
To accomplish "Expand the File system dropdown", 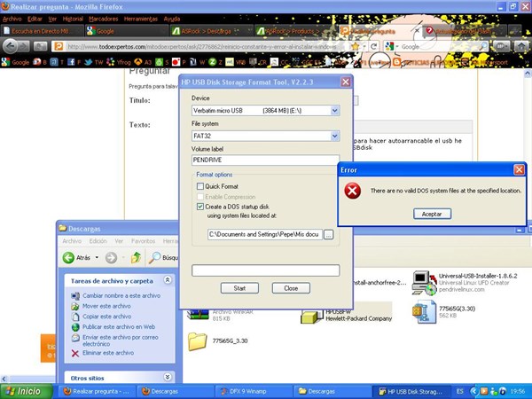I will coord(335,136).
